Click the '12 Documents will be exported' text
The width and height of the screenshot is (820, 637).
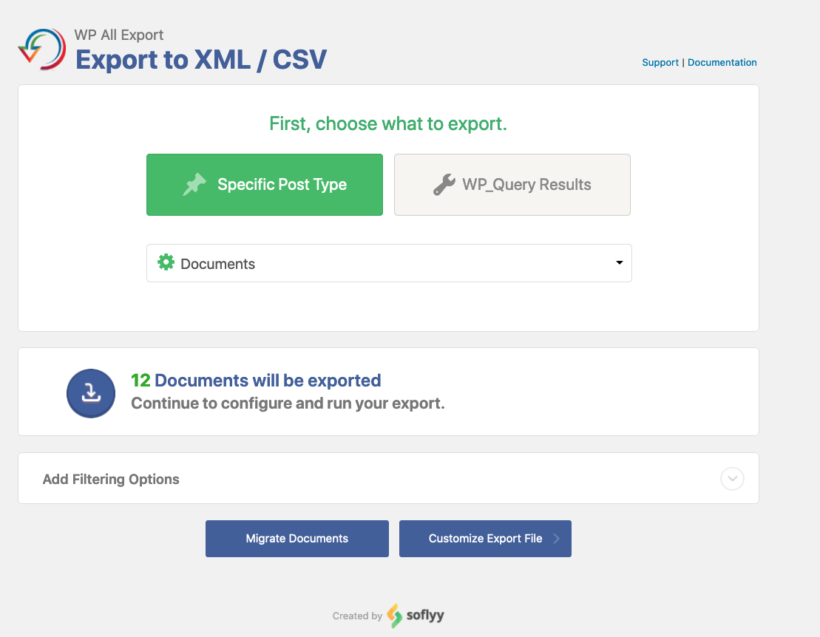coord(256,381)
